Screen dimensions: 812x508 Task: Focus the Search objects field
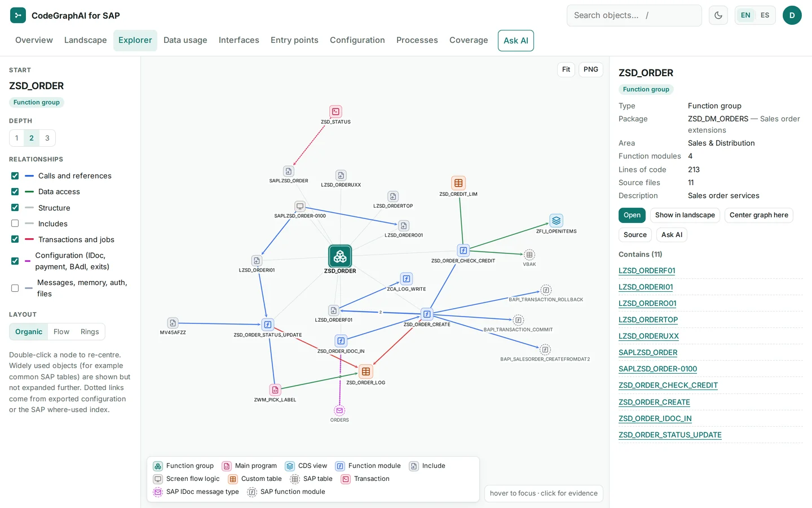pyautogui.click(x=634, y=15)
